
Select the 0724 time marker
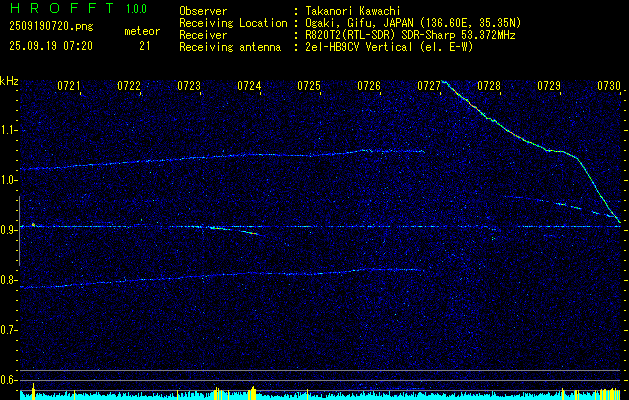point(249,87)
